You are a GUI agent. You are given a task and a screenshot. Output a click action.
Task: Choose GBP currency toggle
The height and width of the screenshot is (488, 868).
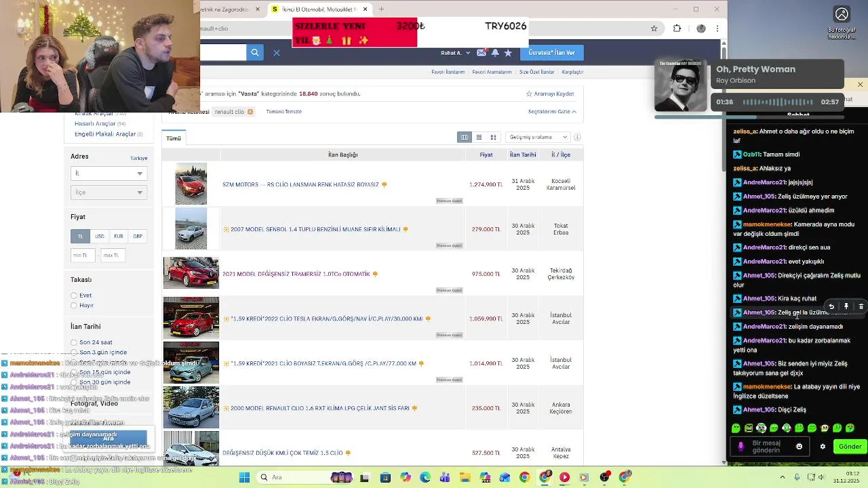[x=138, y=236]
